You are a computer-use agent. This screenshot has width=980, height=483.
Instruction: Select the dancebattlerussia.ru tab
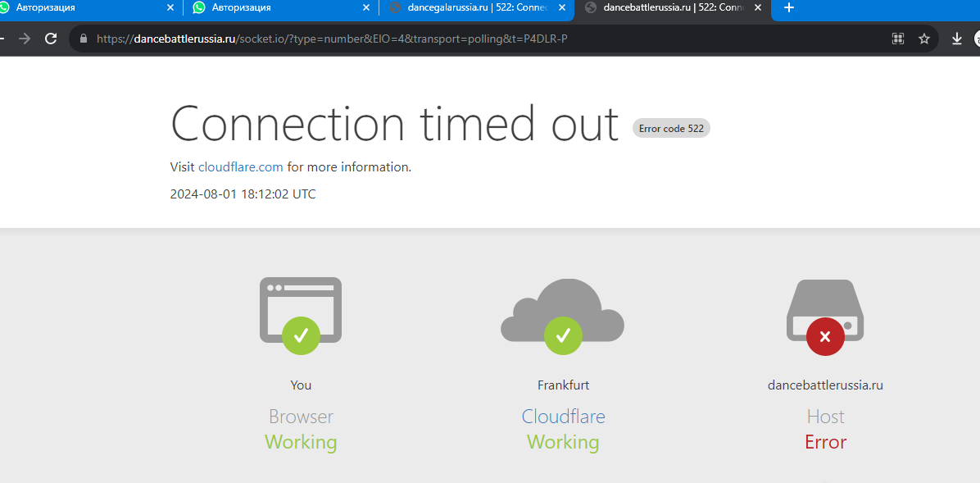pyautogui.click(x=673, y=7)
